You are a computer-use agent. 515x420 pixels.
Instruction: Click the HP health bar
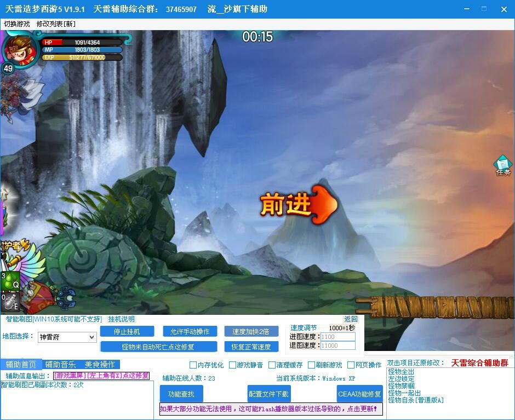pyautogui.click(x=82, y=42)
